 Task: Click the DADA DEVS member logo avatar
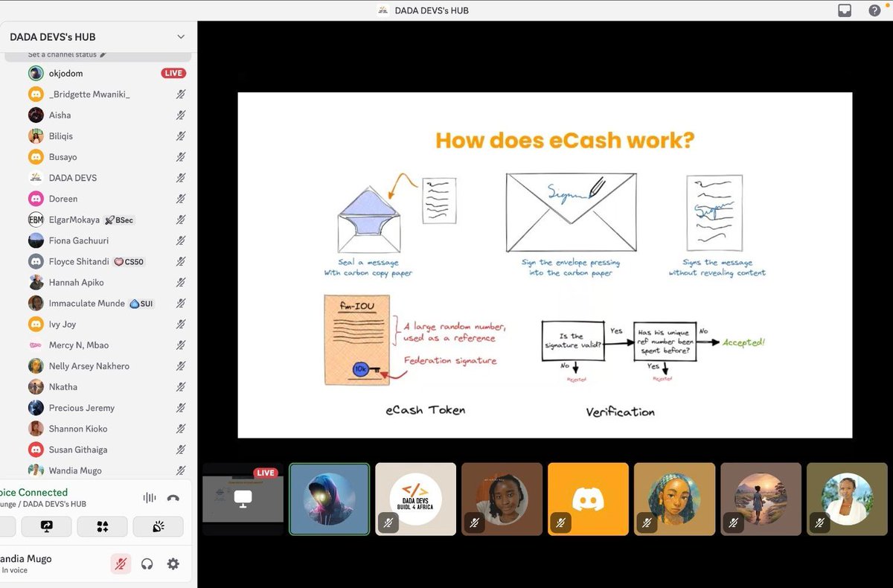36,178
